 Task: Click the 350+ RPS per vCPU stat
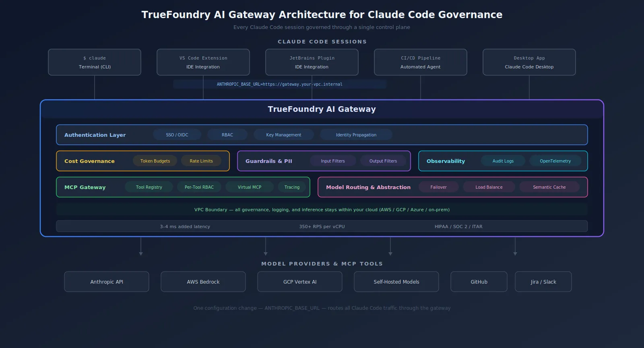point(322,227)
